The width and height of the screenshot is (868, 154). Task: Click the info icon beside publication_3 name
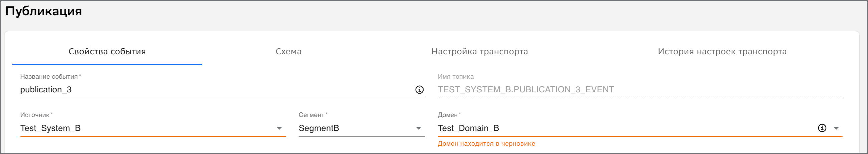click(419, 90)
